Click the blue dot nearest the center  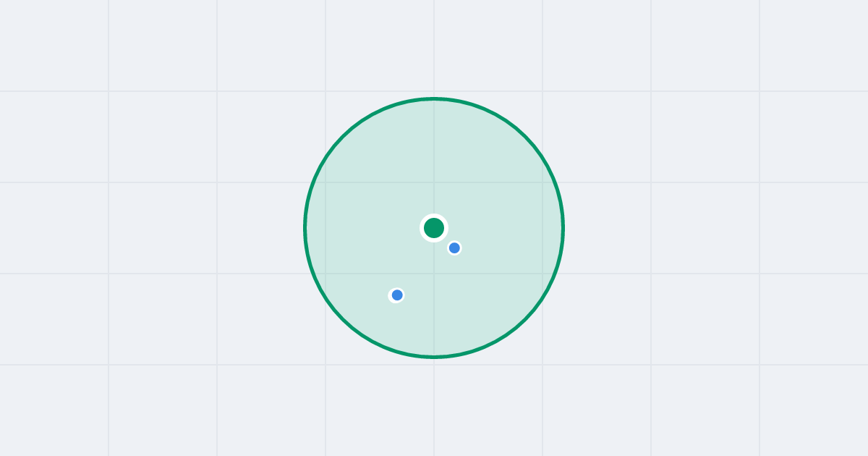[x=454, y=248]
